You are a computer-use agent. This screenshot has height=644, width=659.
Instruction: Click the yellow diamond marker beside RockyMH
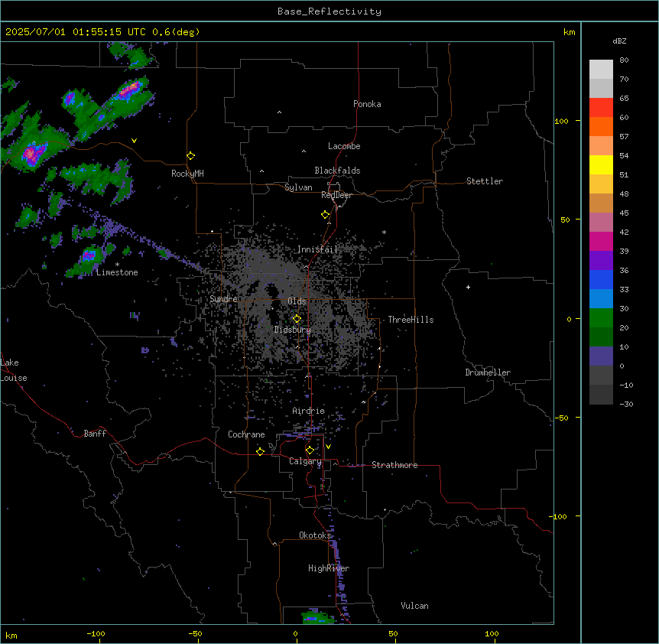pos(190,156)
